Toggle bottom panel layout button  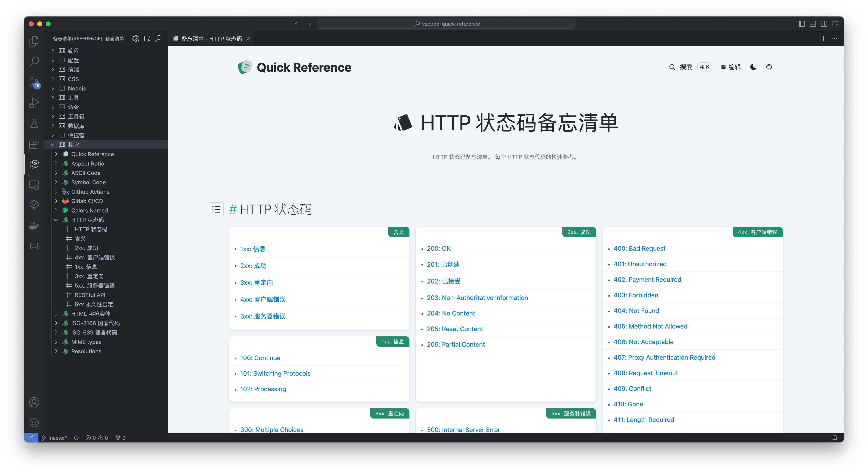[x=813, y=23]
